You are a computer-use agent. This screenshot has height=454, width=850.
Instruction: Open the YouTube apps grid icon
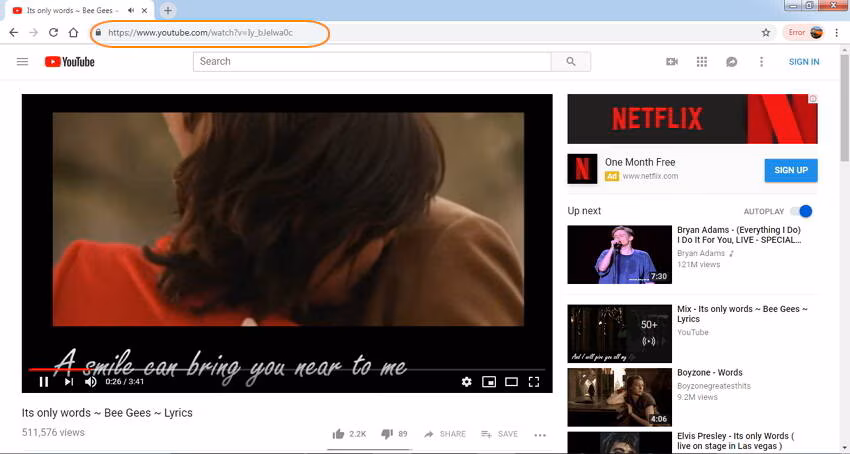tap(702, 62)
